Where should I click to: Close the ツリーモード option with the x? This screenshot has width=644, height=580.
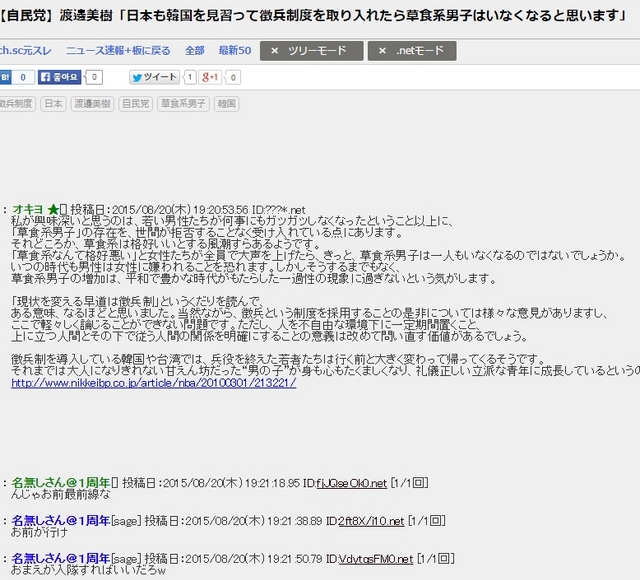276,51
